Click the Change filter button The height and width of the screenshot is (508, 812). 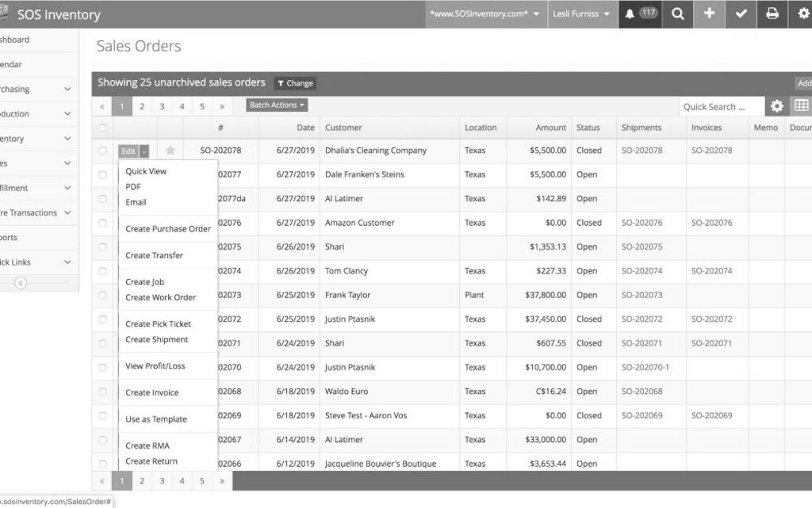(x=295, y=83)
